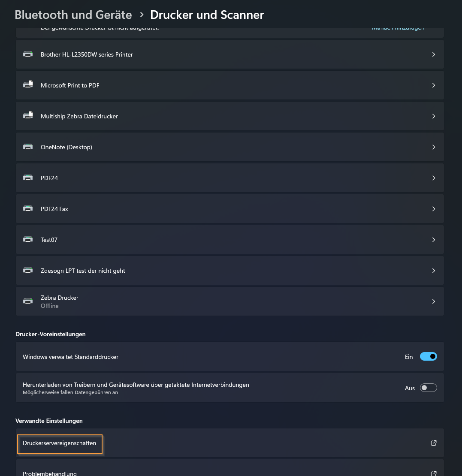
Task: Click the Drucker und Scanner page title
Action: click(x=207, y=15)
